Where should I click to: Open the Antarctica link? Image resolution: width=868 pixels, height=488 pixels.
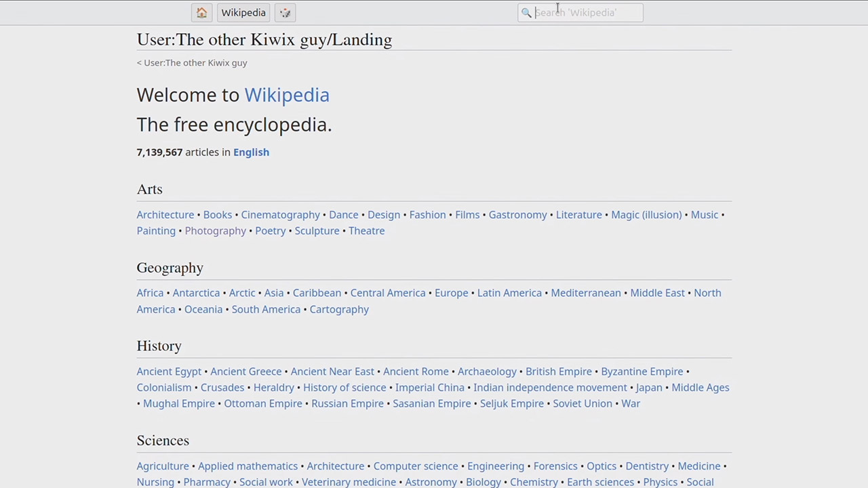tap(196, 293)
